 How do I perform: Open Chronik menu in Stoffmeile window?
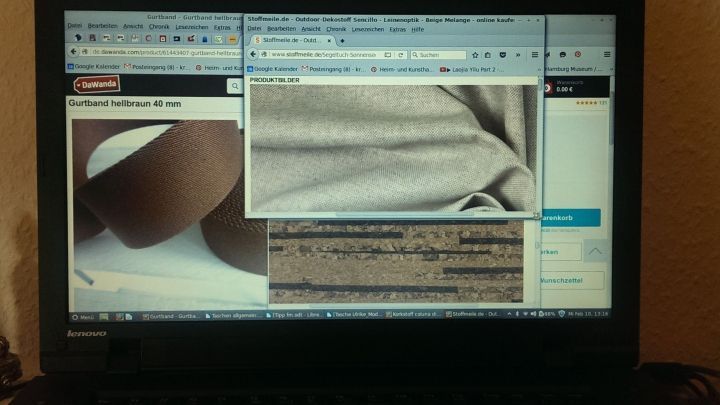tap(336, 29)
